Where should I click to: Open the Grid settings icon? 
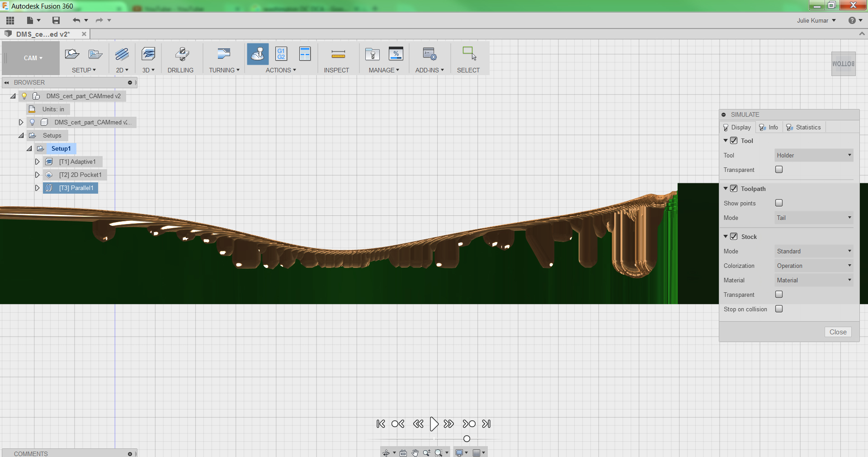coord(476,452)
